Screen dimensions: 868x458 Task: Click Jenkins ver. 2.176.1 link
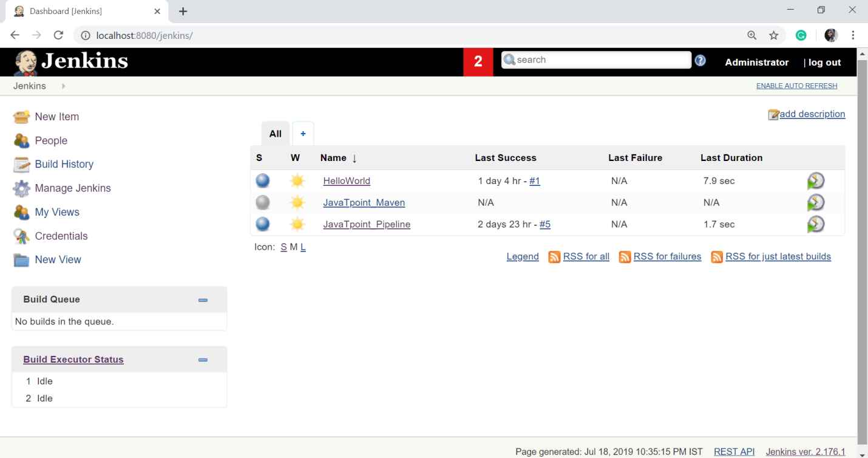pos(805,452)
